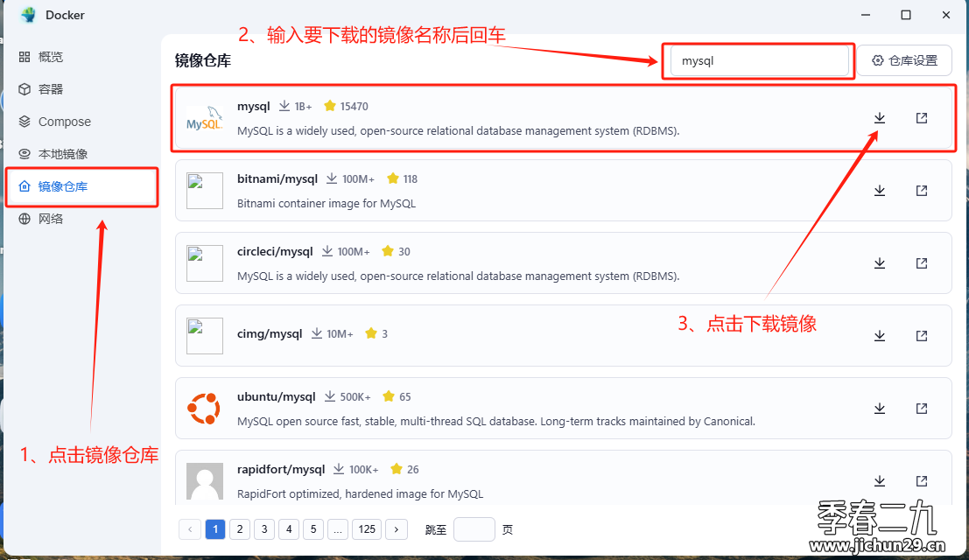This screenshot has width=969, height=560.
Task: Open 仓库设置 registry settings
Action: coord(904,60)
